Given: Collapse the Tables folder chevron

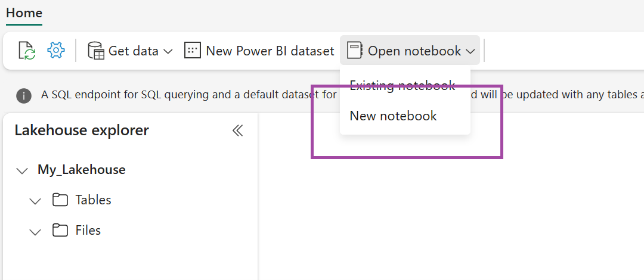Looking at the screenshot, I should (35, 201).
